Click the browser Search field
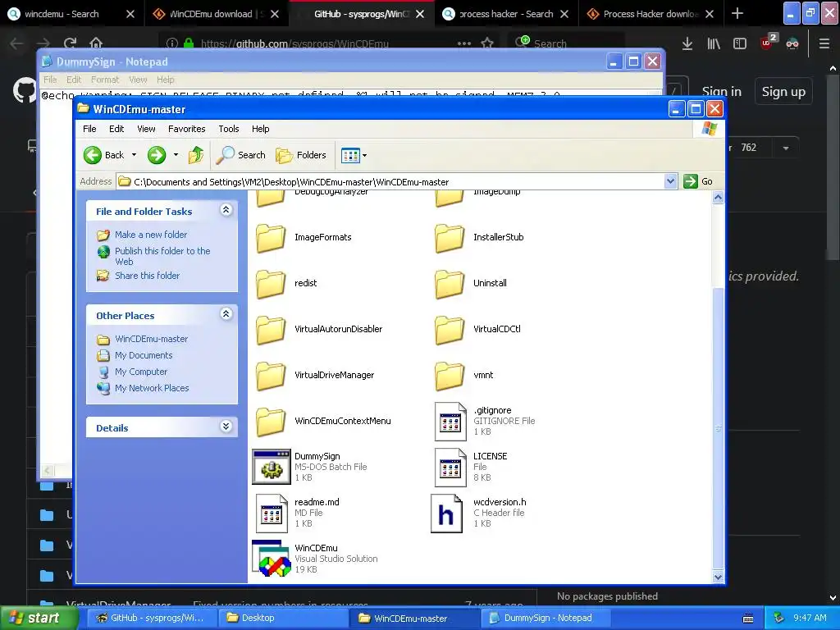 [x=565, y=43]
